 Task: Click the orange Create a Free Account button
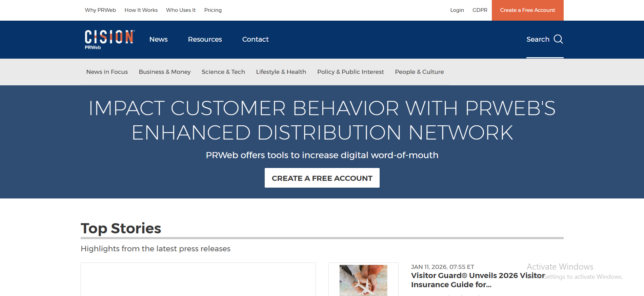click(x=527, y=10)
